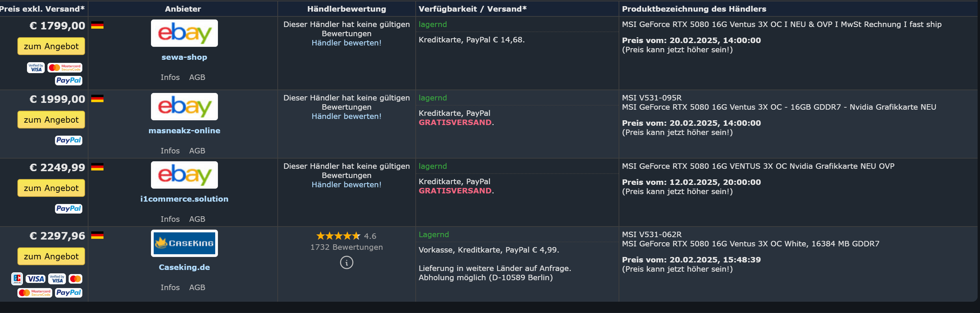Viewport: 980px width, 313px height.
Task: Open the sewa-shop seller link
Action: [184, 57]
